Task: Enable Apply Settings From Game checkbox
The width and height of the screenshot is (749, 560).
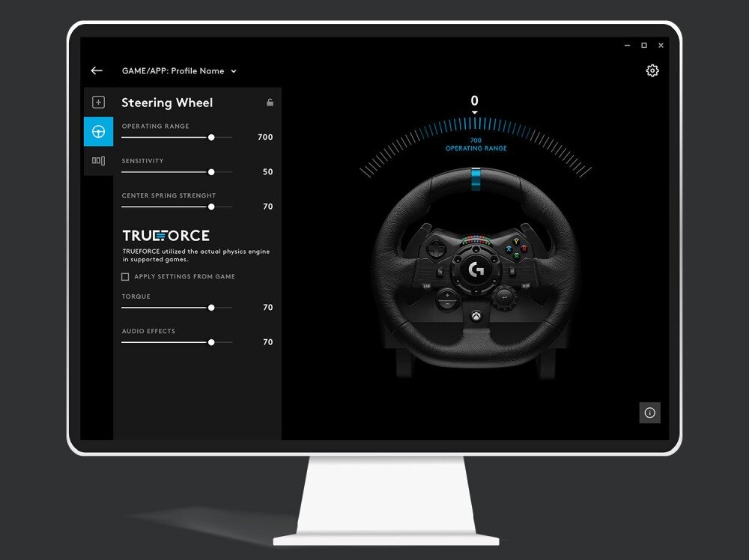Action: click(125, 277)
